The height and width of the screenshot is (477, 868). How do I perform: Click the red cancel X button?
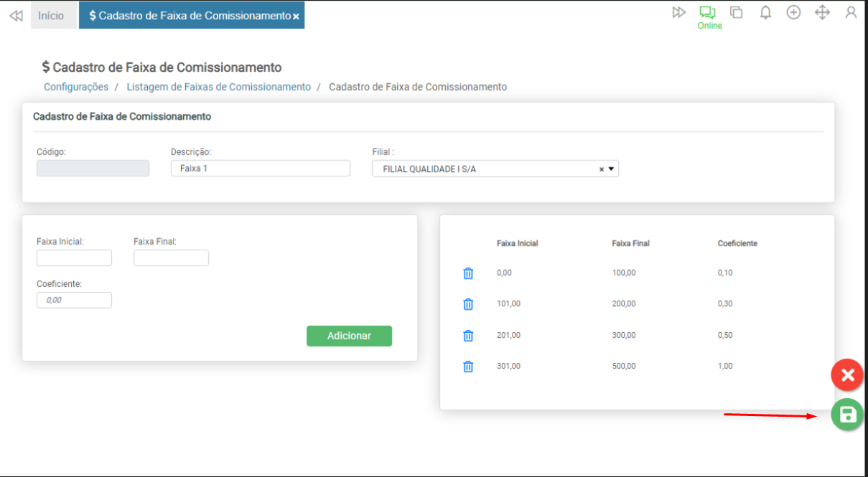tap(847, 374)
